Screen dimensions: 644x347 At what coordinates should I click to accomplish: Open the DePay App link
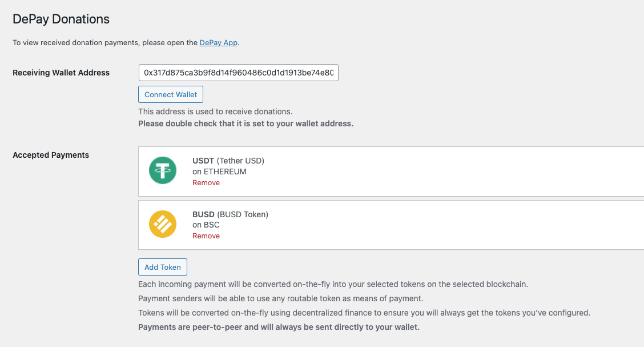click(219, 43)
